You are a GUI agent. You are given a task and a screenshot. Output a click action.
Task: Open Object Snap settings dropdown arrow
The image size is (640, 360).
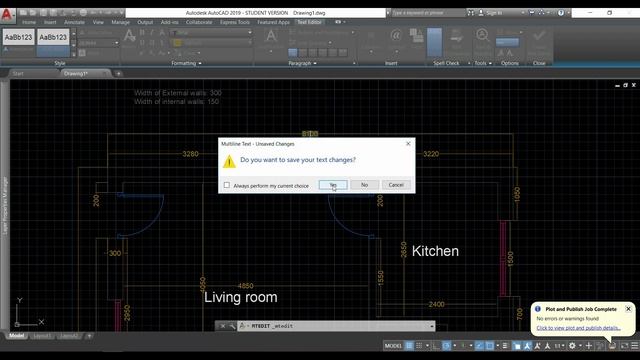pos(498,346)
